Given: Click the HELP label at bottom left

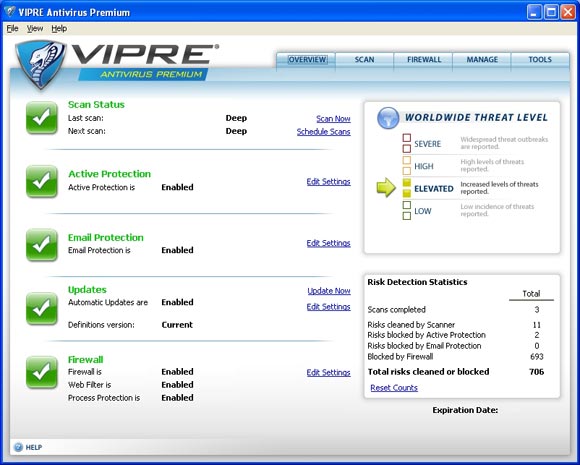Looking at the screenshot, I should click(x=34, y=447).
